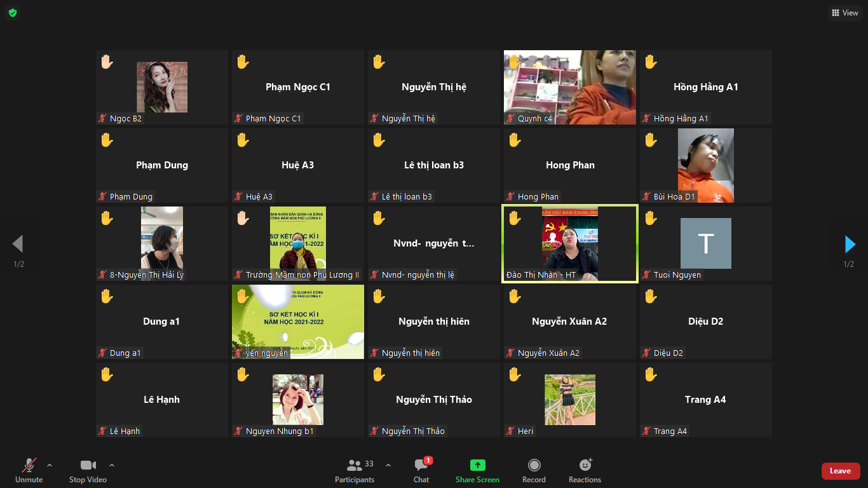This screenshot has height=488, width=868.
Task: Open the Chat panel
Action: pyautogui.click(x=421, y=470)
